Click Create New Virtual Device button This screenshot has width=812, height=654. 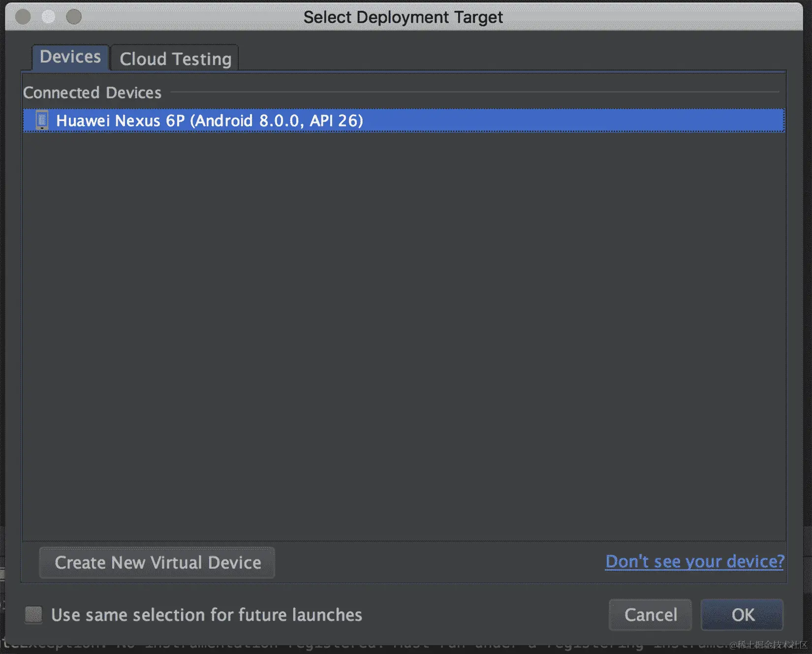[x=157, y=562]
